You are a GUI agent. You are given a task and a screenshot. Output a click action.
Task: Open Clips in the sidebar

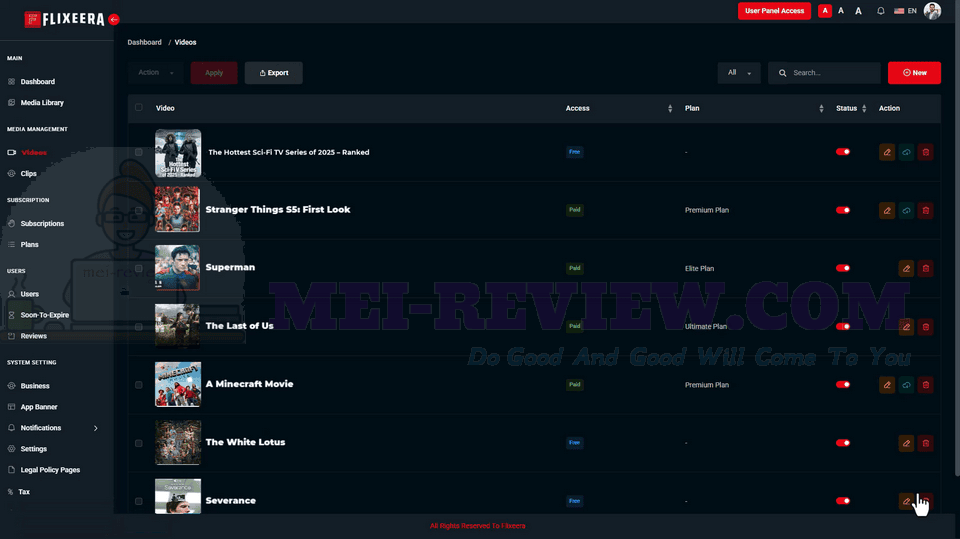click(28, 174)
